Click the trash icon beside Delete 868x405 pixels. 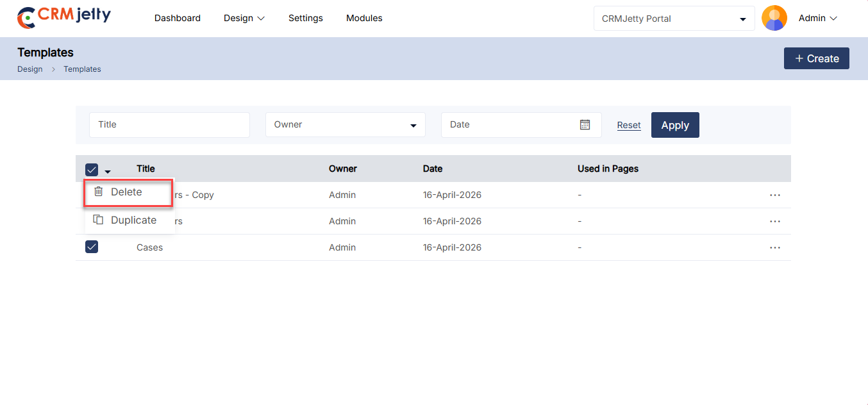point(98,192)
